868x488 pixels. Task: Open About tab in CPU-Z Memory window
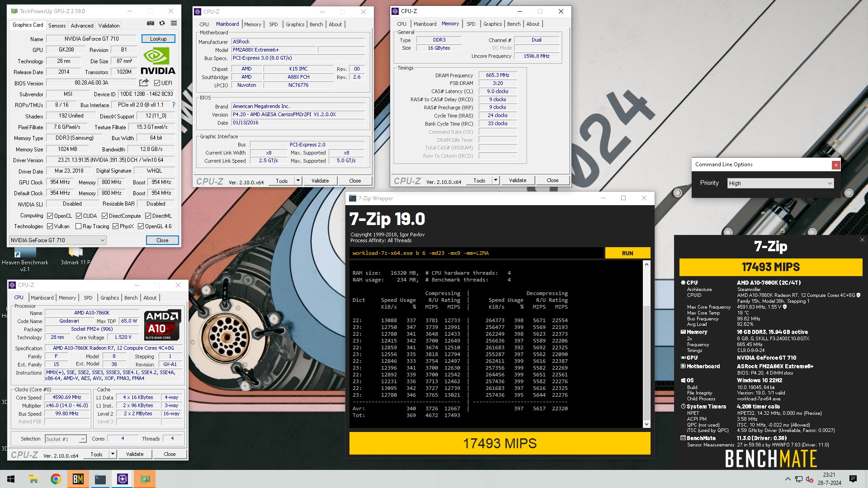point(533,24)
